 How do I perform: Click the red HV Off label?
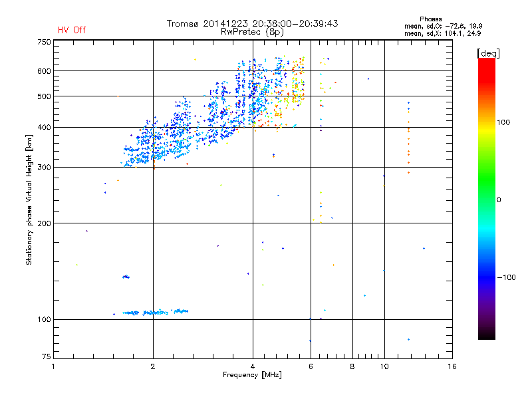72,30
